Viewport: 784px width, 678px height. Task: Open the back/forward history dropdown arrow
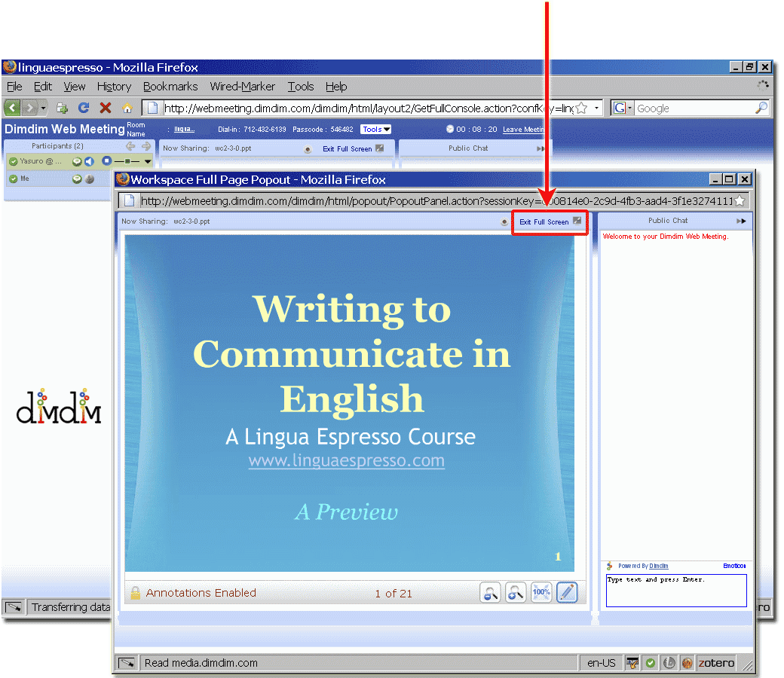click(44, 108)
